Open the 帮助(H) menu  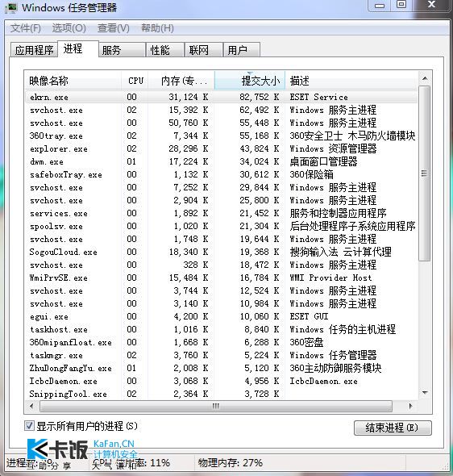157,28
